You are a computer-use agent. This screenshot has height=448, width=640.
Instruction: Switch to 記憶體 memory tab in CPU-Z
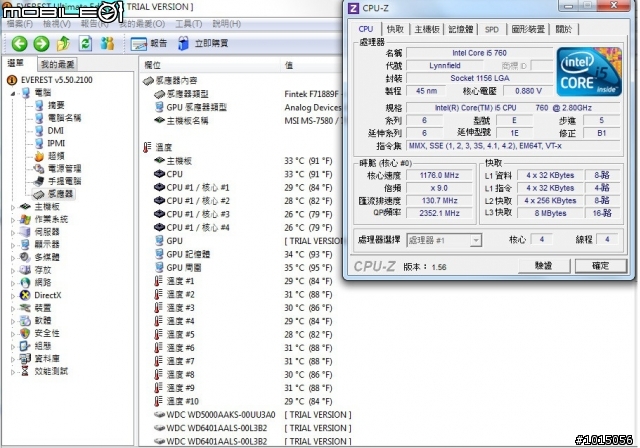pyautogui.click(x=461, y=29)
